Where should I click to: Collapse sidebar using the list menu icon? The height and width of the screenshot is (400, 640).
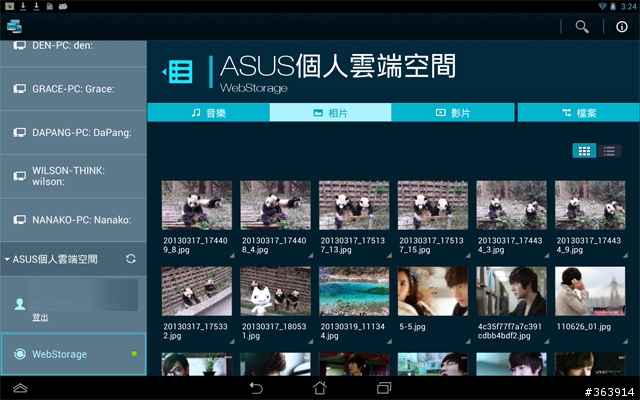pyautogui.click(x=178, y=72)
